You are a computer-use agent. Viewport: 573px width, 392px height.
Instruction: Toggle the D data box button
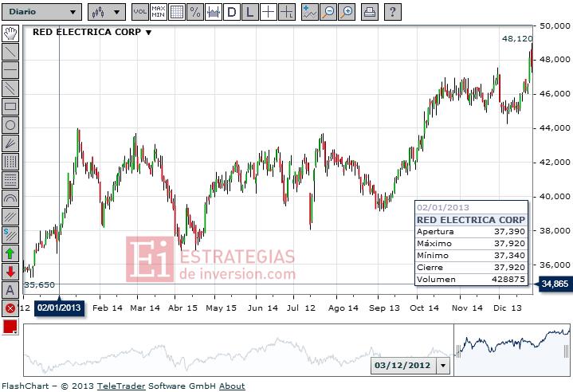pyautogui.click(x=232, y=12)
